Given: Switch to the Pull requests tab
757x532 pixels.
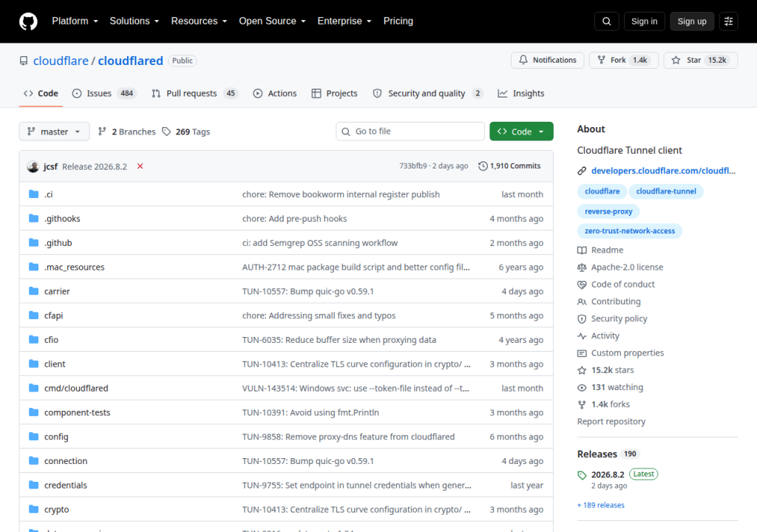Looking at the screenshot, I should 195,93.
